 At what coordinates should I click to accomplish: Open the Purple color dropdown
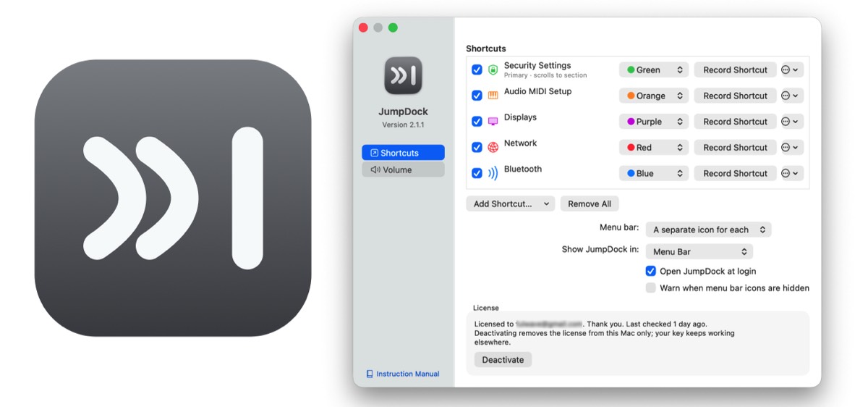point(654,122)
